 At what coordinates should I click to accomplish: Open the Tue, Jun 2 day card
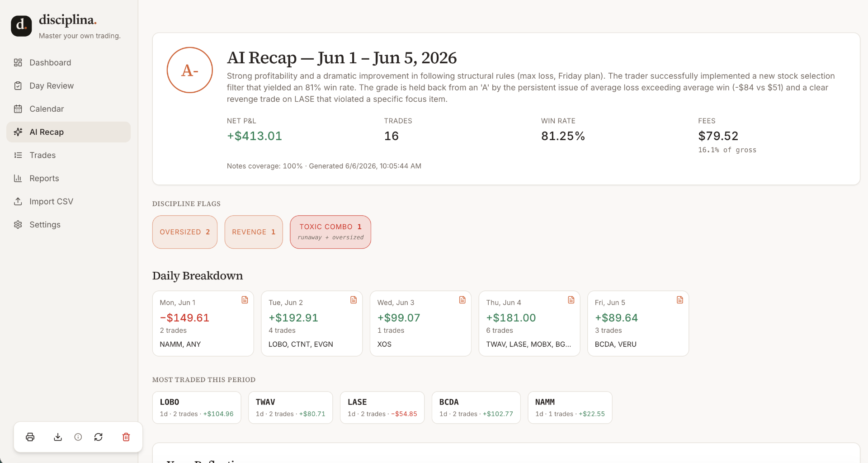point(312,323)
